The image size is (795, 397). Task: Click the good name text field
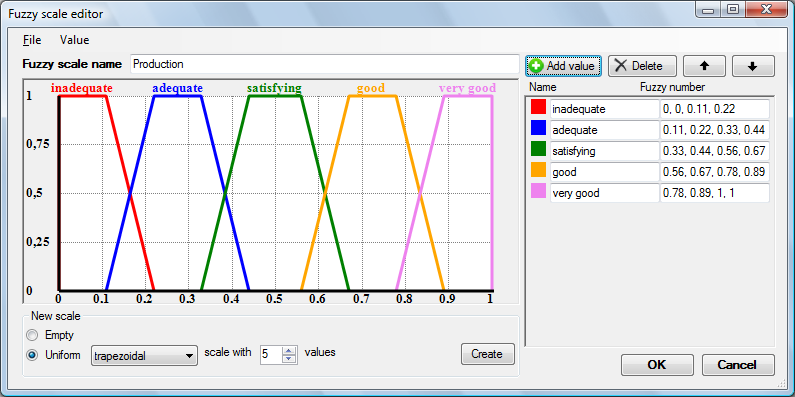tap(604, 172)
